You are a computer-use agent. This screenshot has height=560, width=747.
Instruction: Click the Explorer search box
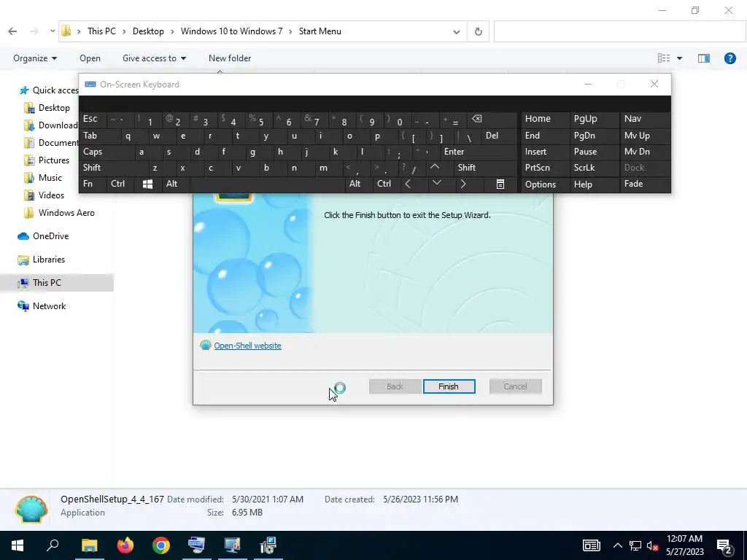(x=619, y=32)
